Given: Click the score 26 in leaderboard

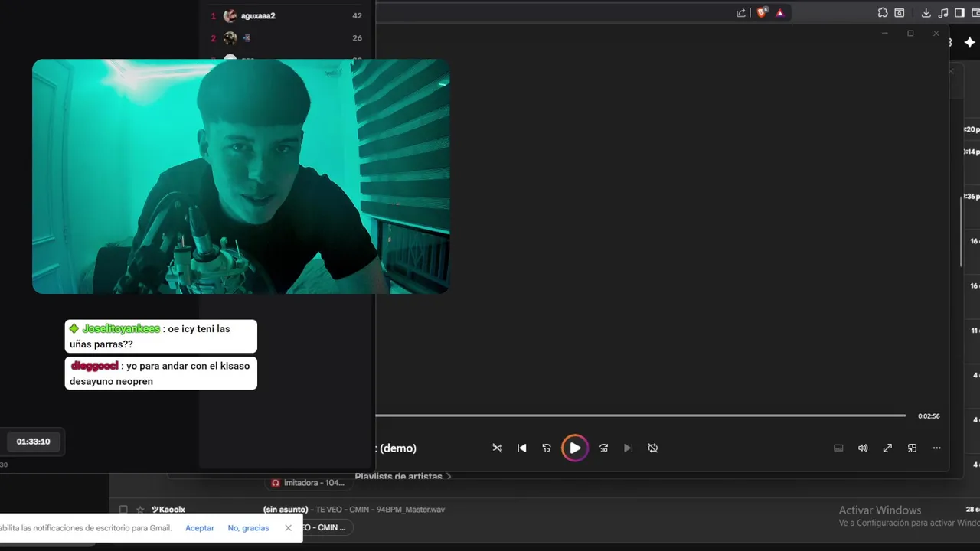Looking at the screenshot, I should [x=357, y=38].
